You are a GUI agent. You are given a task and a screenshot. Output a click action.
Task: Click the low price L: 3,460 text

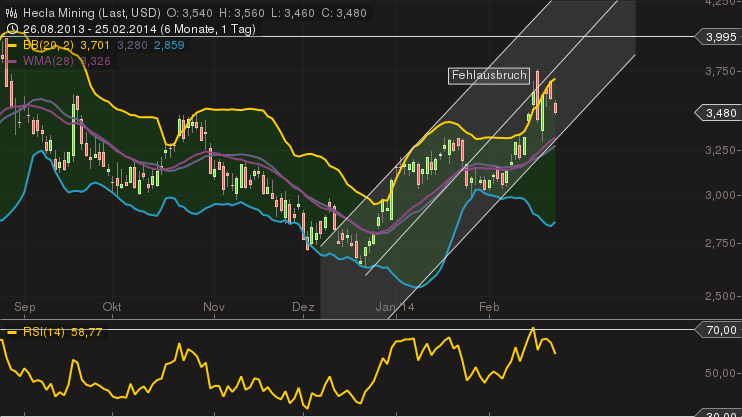293,13
